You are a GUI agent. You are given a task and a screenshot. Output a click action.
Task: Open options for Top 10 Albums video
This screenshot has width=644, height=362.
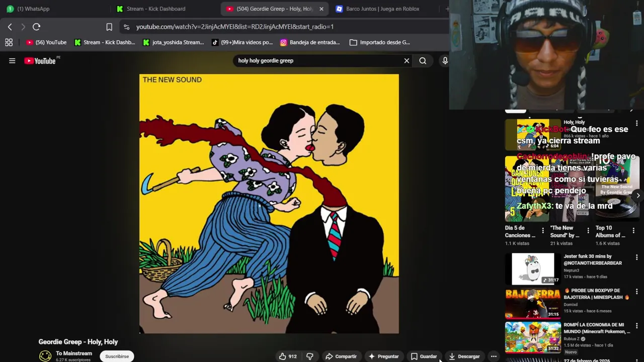click(632, 231)
